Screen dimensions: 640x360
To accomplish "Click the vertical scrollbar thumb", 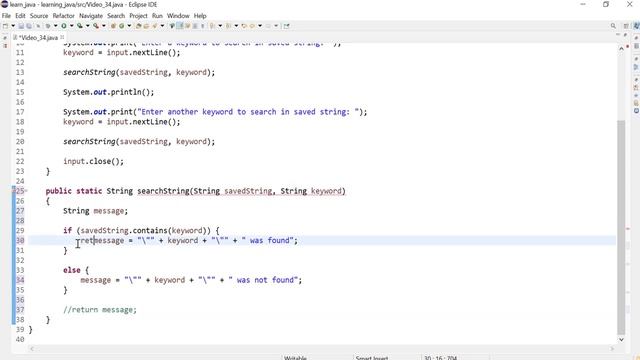I will click(x=621, y=227).
